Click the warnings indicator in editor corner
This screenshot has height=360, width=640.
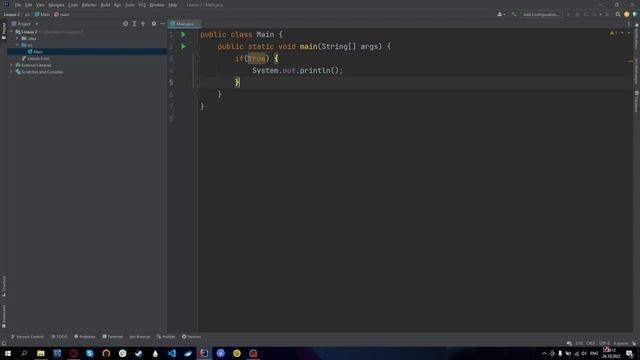coord(614,33)
